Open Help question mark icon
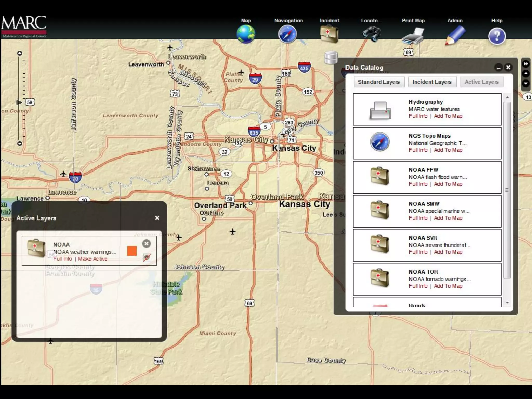The width and height of the screenshot is (532, 399). 497,36
